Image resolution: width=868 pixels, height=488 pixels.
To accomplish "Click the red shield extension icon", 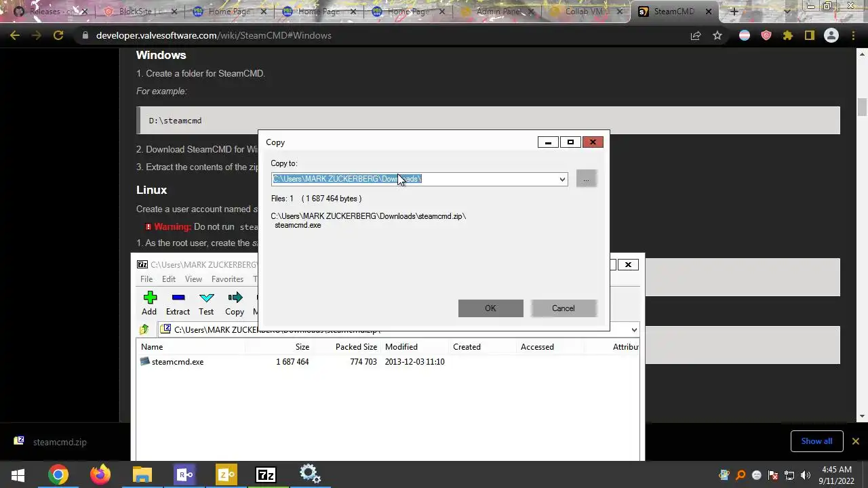I will tap(766, 35).
